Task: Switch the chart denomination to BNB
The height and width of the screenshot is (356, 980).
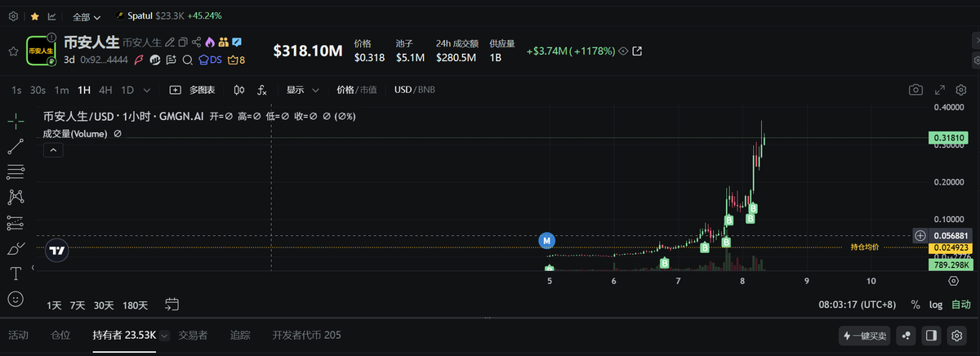Action: 426,90
